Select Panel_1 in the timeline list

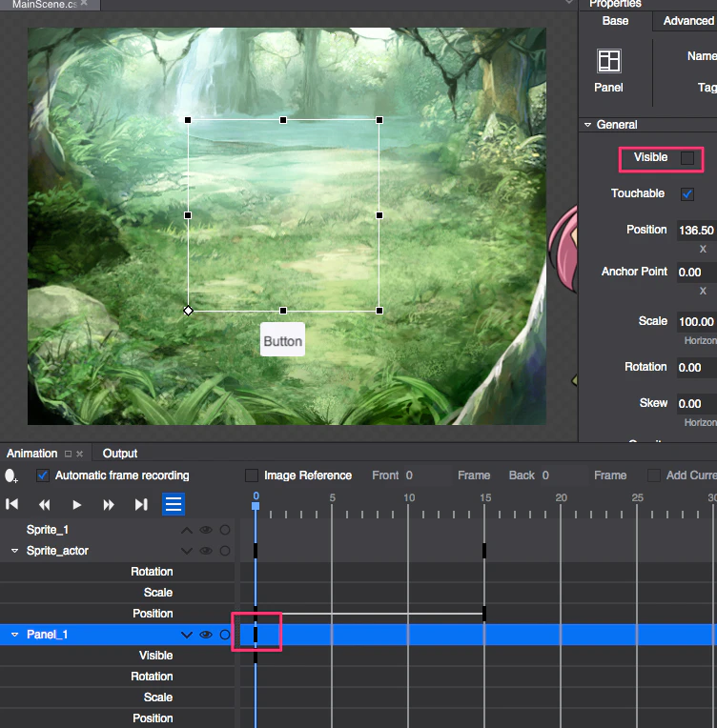[47, 635]
